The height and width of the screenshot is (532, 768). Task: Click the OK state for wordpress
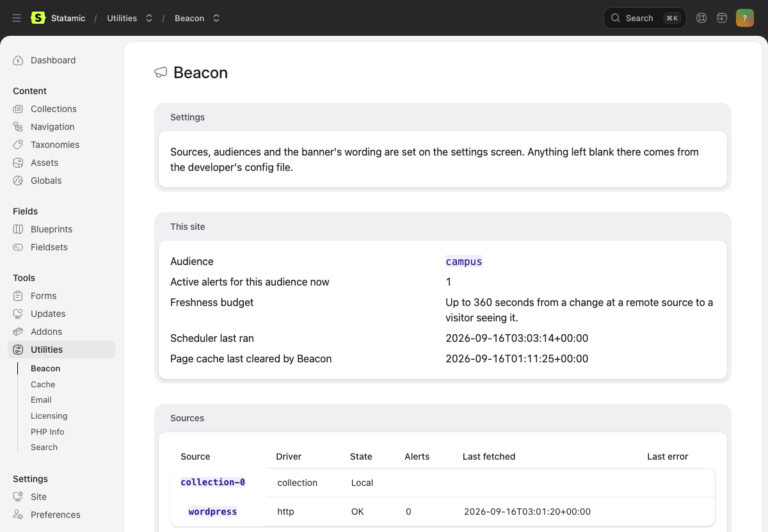point(357,512)
